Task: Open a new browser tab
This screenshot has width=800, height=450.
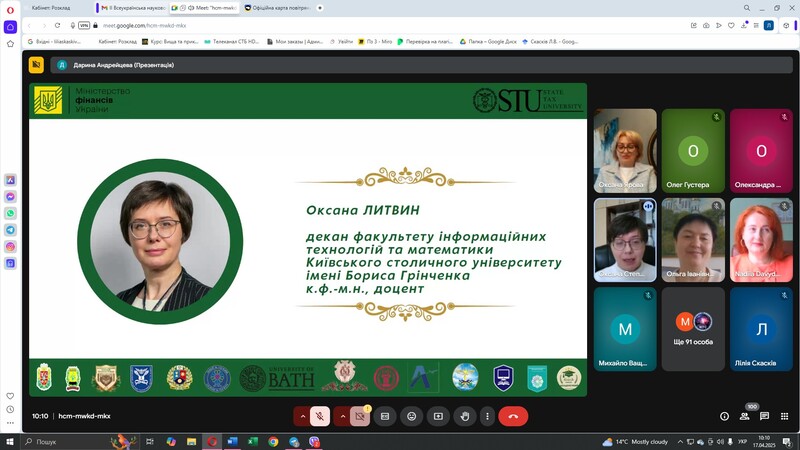Action: click(x=320, y=8)
